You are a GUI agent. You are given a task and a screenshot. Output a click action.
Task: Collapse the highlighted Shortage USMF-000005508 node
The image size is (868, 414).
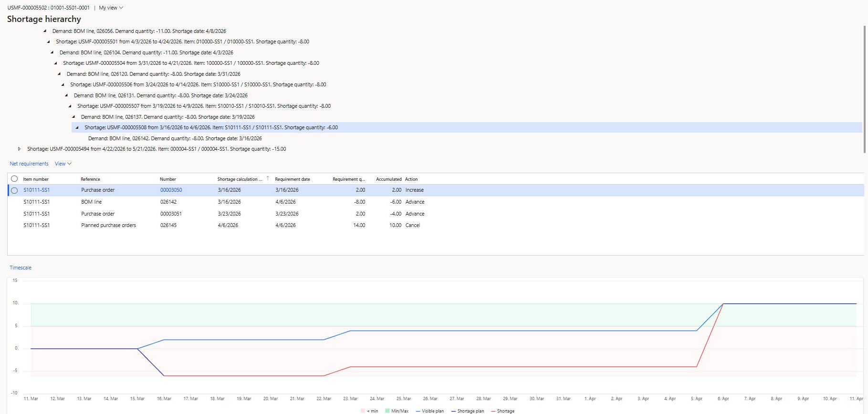[77, 127]
